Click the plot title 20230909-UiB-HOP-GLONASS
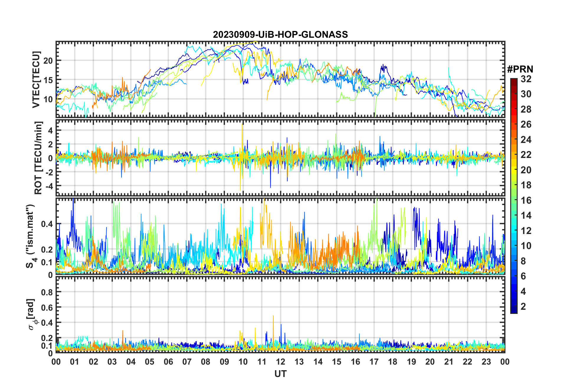 pyautogui.click(x=280, y=35)
